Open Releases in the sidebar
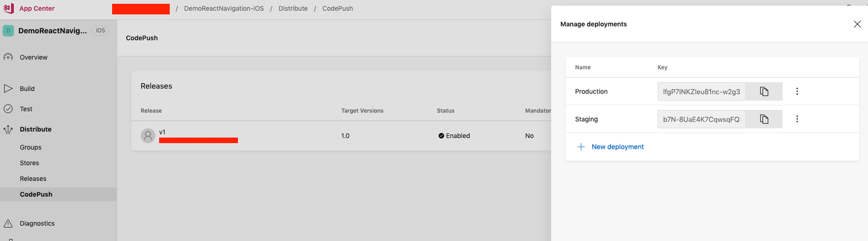The width and height of the screenshot is (868, 241). point(33,179)
